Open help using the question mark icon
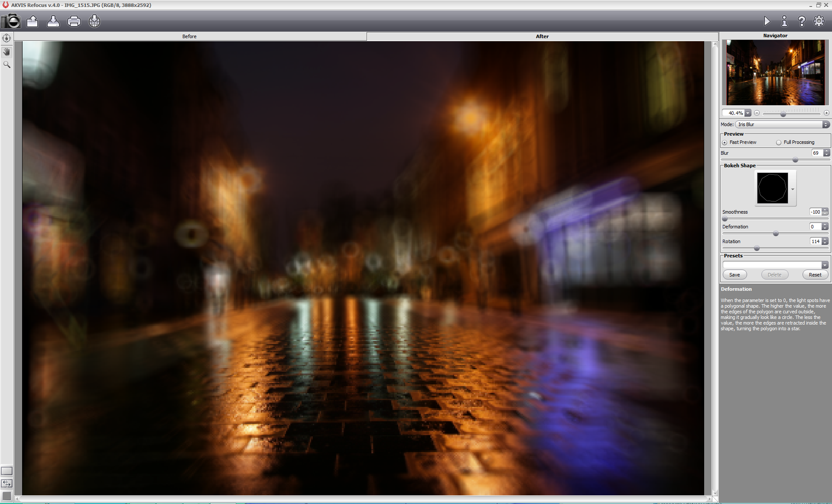The width and height of the screenshot is (832, 504). click(x=802, y=21)
